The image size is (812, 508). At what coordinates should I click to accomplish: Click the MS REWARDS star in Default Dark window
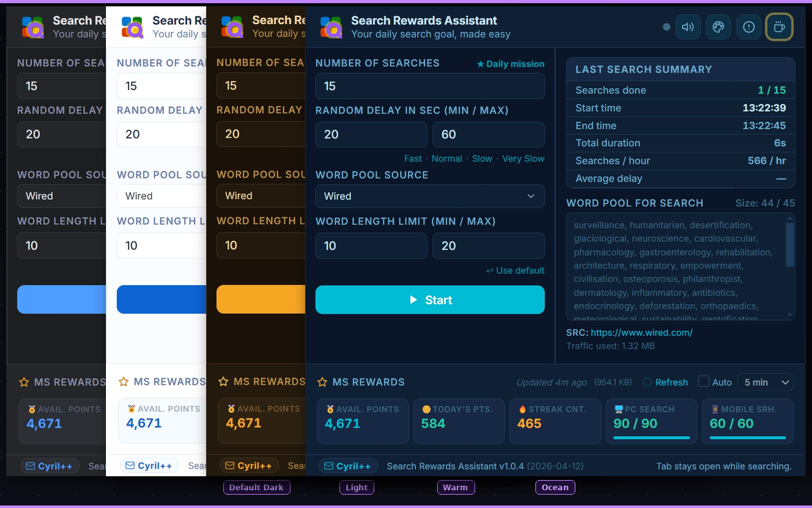pos(24,382)
